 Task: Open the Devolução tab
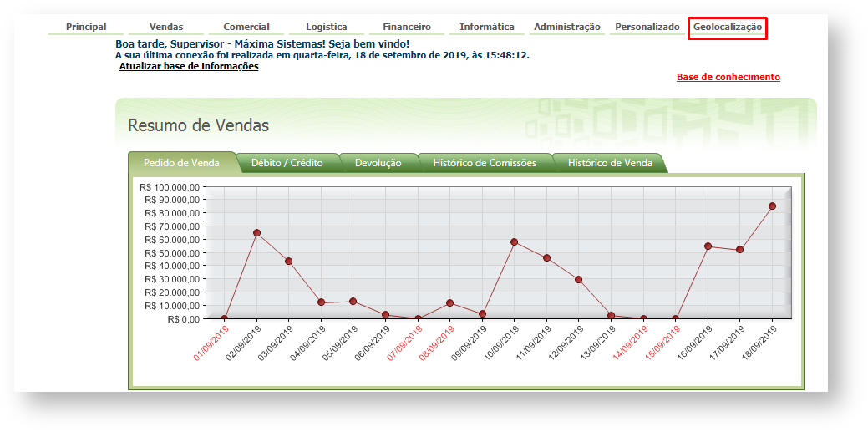[378, 163]
